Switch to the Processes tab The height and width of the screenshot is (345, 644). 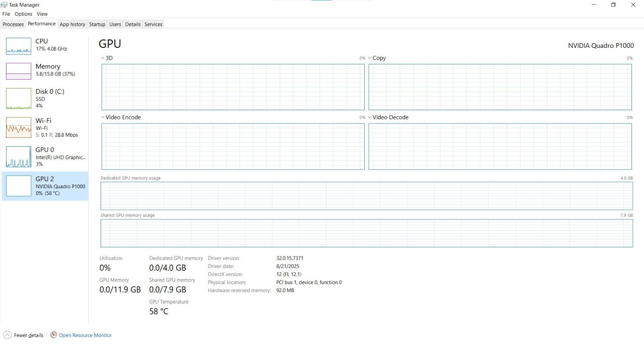click(x=13, y=24)
